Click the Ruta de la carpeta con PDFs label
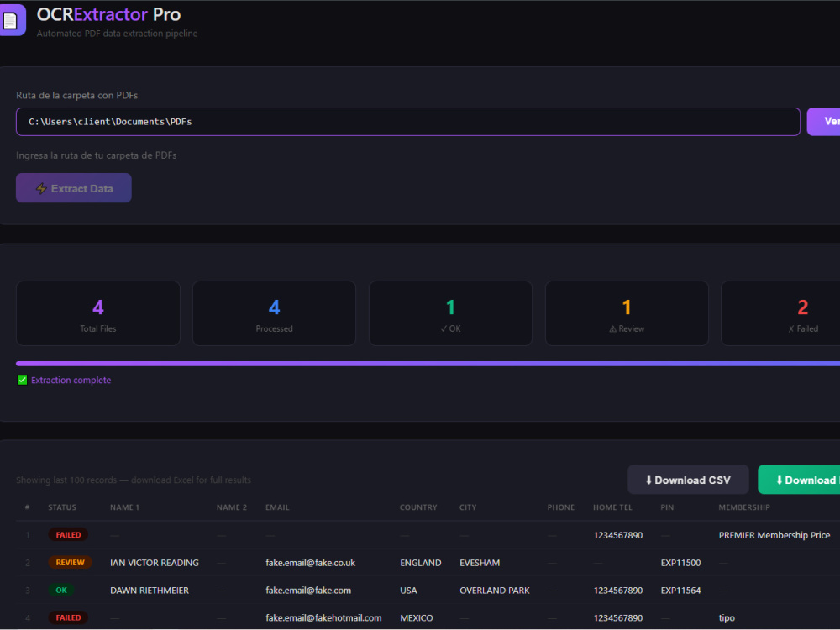Screen dimensions: 840x630 (x=76, y=96)
